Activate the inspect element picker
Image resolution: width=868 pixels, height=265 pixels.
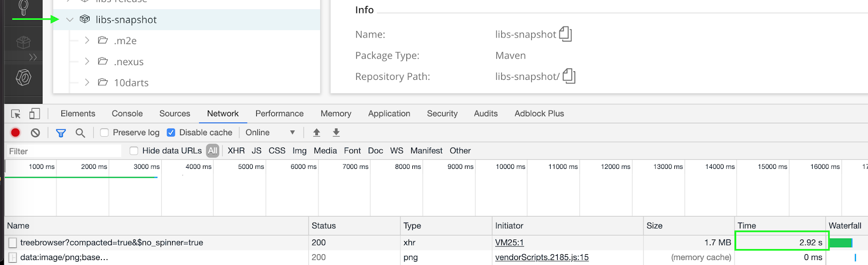point(16,113)
